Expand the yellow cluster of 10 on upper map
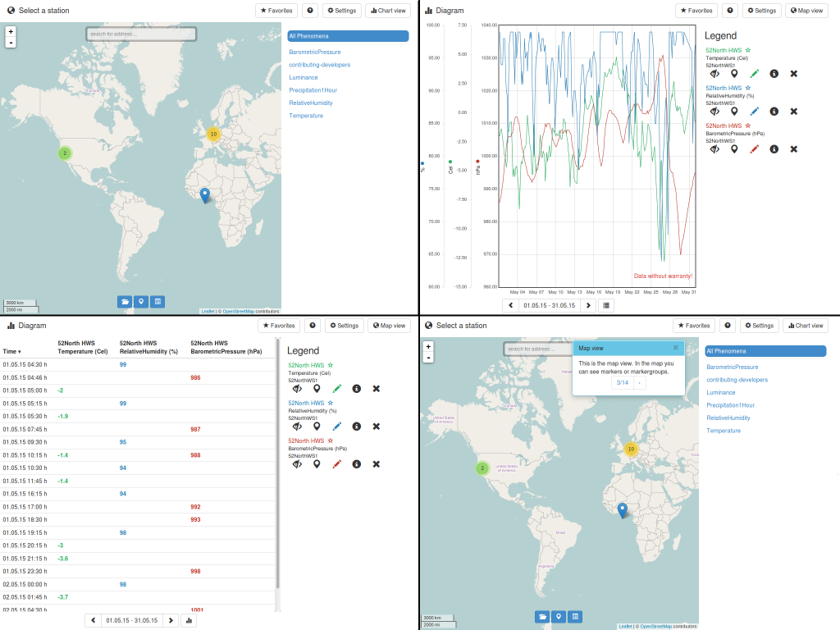This screenshot has width=840, height=630. [213, 134]
